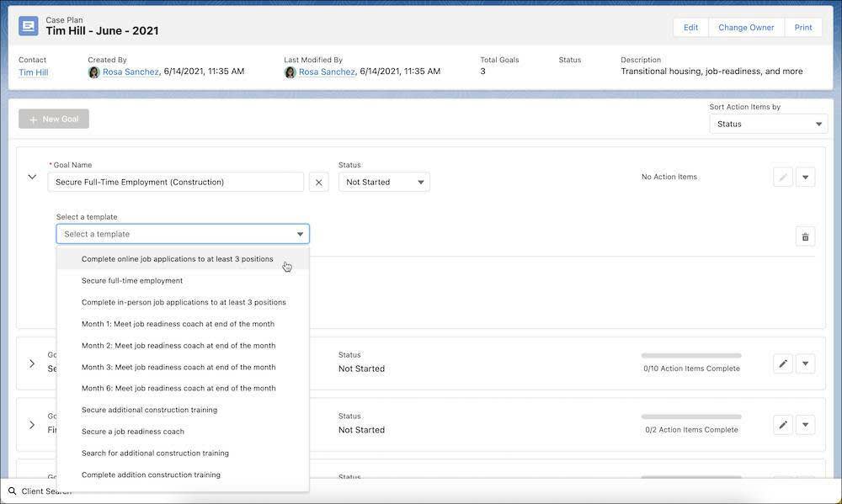This screenshot has height=504, width=842.
Task: Select Month 6 job readiness coach template
Action: (x=183, y=388)
